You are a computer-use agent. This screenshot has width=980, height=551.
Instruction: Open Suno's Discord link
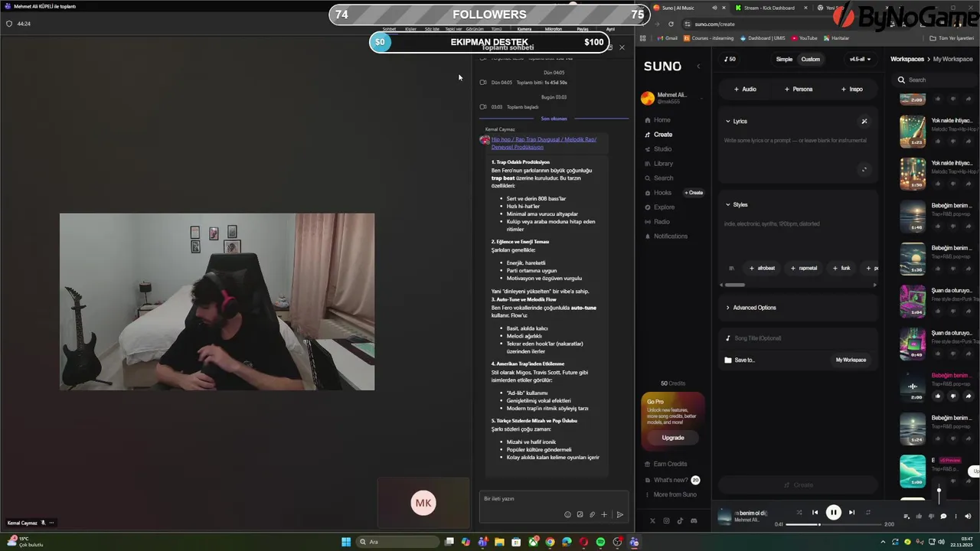click(694, 521)
